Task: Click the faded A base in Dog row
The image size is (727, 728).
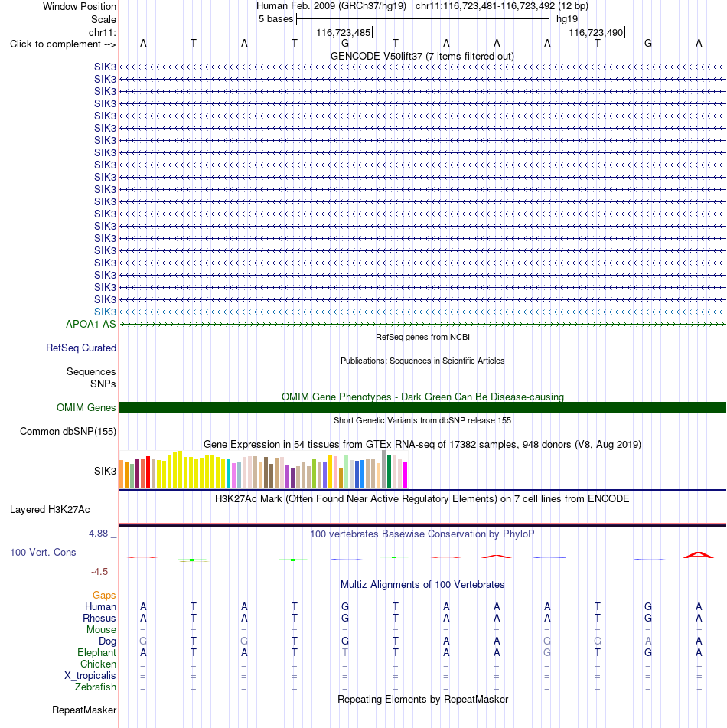Action: tap(648, 641)
